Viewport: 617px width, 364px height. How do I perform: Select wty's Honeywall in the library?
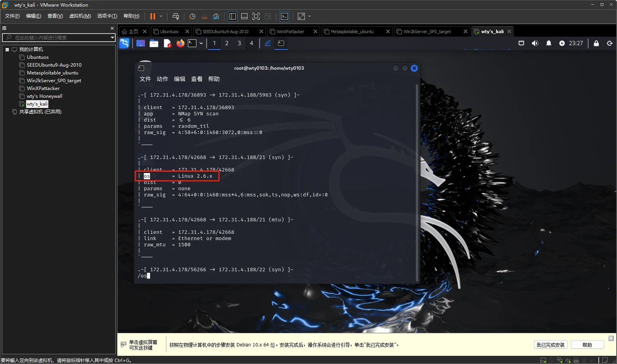click(x=44, y=96)
